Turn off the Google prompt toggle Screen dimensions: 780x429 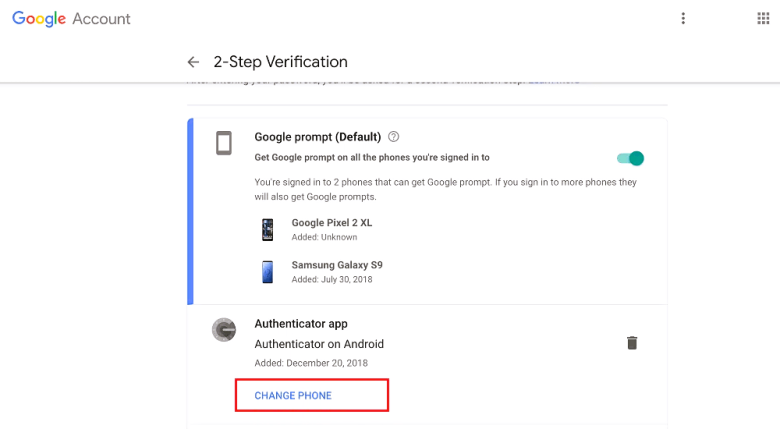[630, 158]
